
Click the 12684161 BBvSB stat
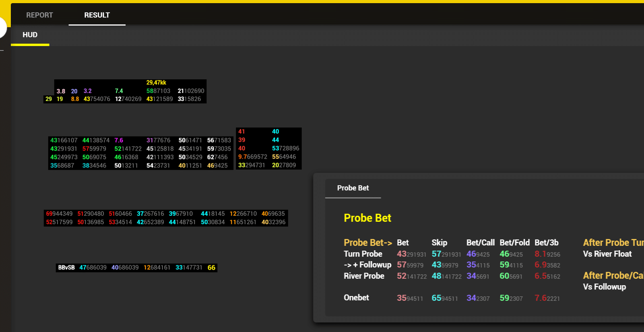click(157, 268)
